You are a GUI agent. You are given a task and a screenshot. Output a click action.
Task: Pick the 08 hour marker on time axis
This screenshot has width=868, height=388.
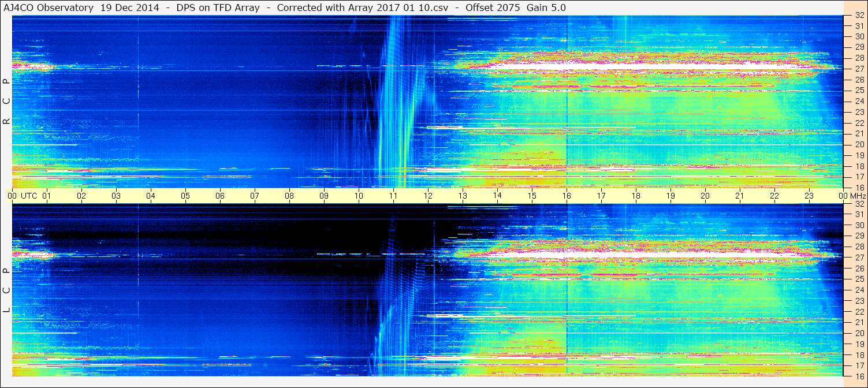pyautogui.click(x=289, y=196)
